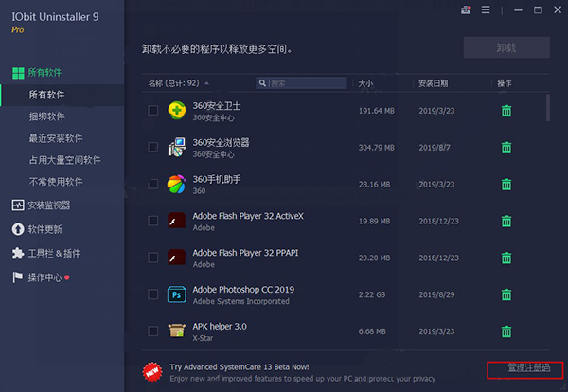This screenshot has height=392, width=568.
Task: Click the 安装监视器 label in sidebar
Action: (x=49, y=205)
